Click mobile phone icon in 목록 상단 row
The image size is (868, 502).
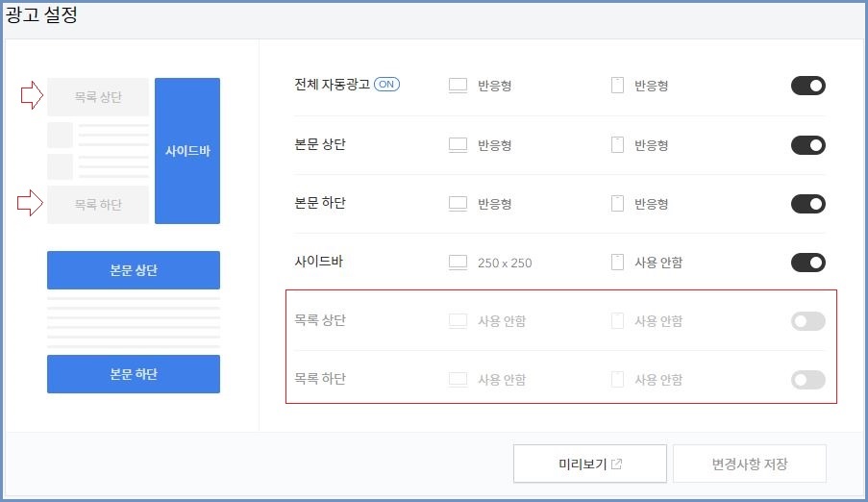[x=617, y=321]
